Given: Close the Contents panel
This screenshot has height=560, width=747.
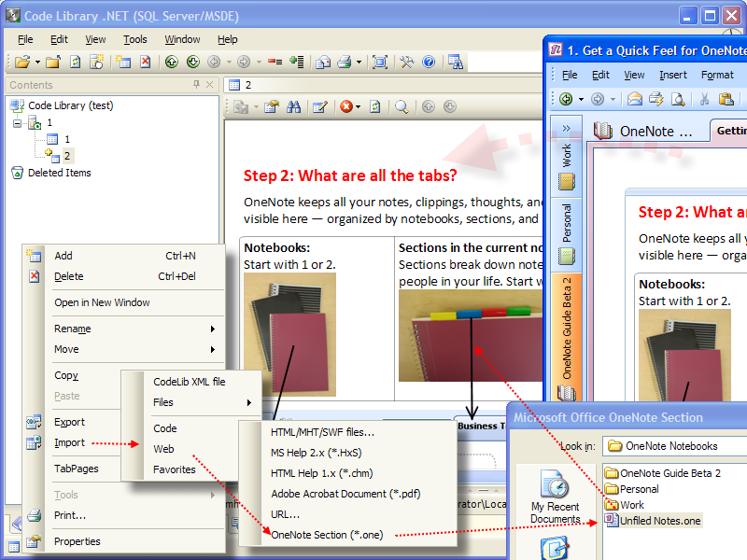Looking at the screenshot, I should tap(209, 85).
